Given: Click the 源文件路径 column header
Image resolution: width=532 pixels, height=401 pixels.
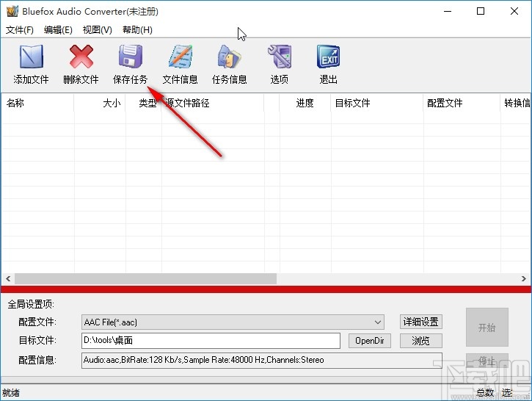Looking at the screenshot, I should [213, 103].
